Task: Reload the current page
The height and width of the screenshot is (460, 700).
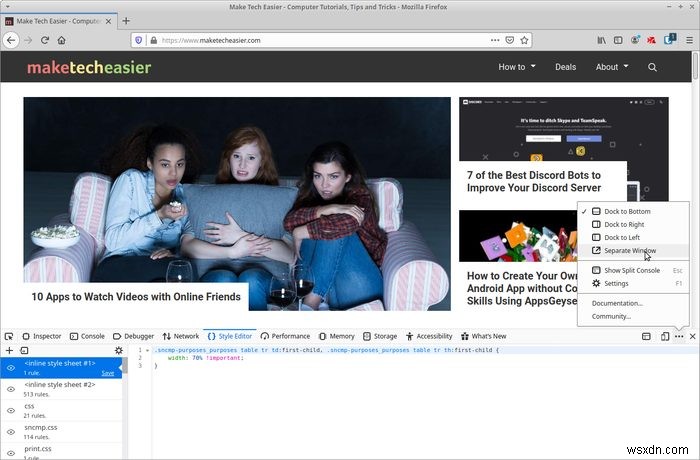Action: tap(45, 40)
